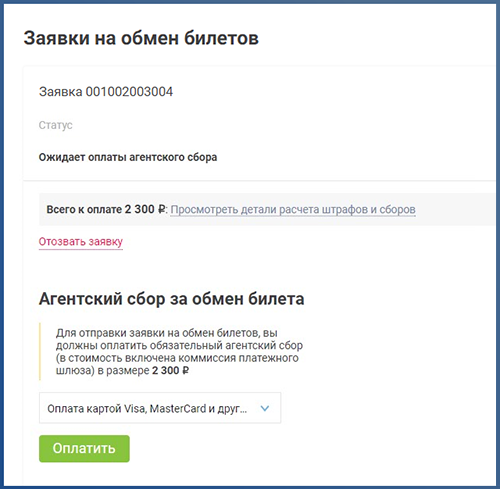
Task: Open the Оплата картой Visa, MasterCard dropdown
Action: (160, 408)
